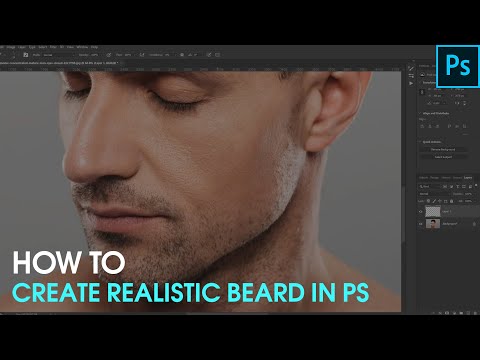Filter for pixel layers icon

(446, 187)
